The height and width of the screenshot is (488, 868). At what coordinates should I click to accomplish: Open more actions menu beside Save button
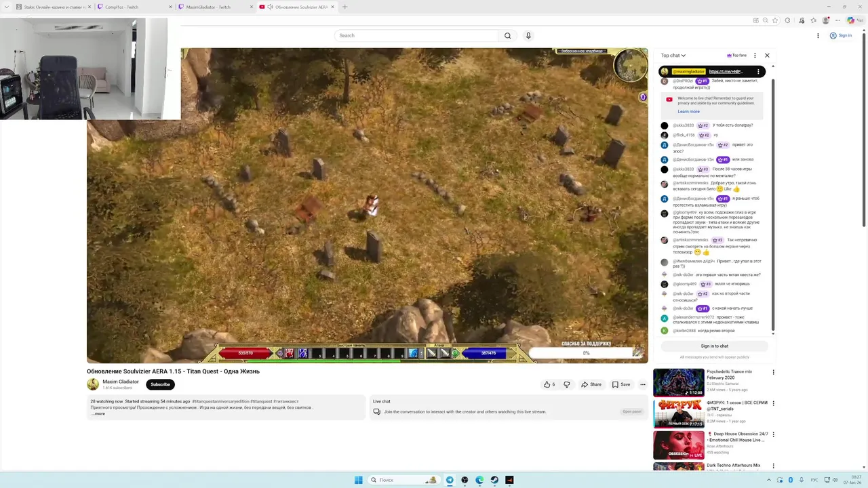point(643,384)
